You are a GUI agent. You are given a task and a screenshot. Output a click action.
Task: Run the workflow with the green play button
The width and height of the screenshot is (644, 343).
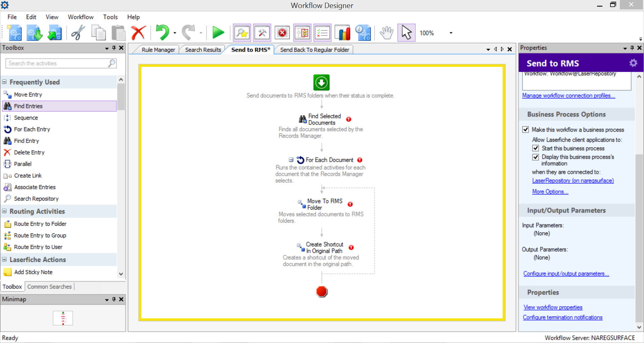[218, 33]
